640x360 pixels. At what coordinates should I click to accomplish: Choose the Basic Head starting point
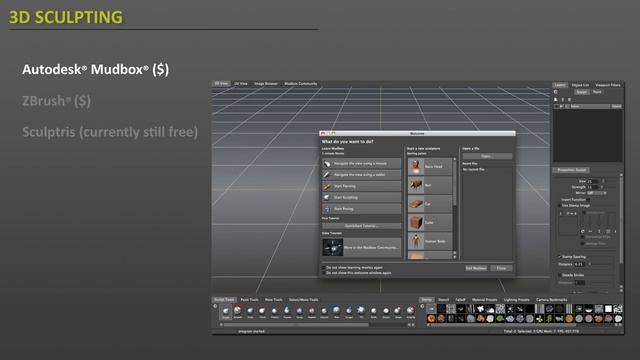click(x=430, y=167)
